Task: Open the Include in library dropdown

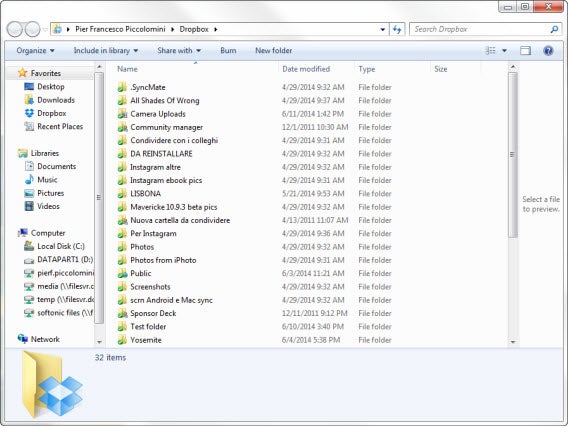Action: click(x=106, y=51)
